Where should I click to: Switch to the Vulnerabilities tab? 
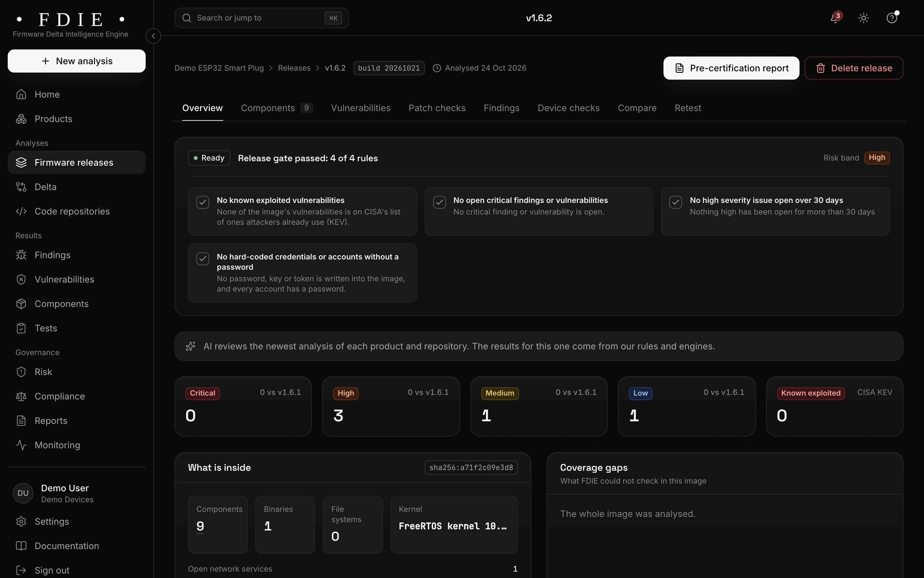point(360,108)
